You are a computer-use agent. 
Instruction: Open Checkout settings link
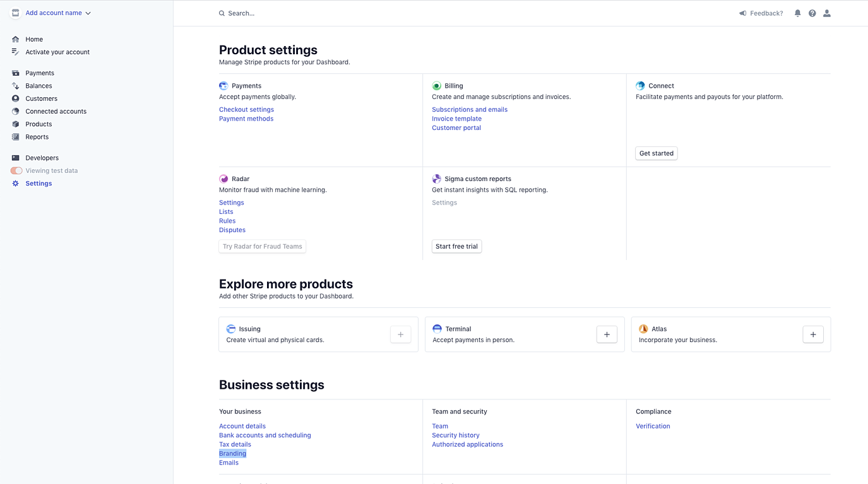(246, 110)
